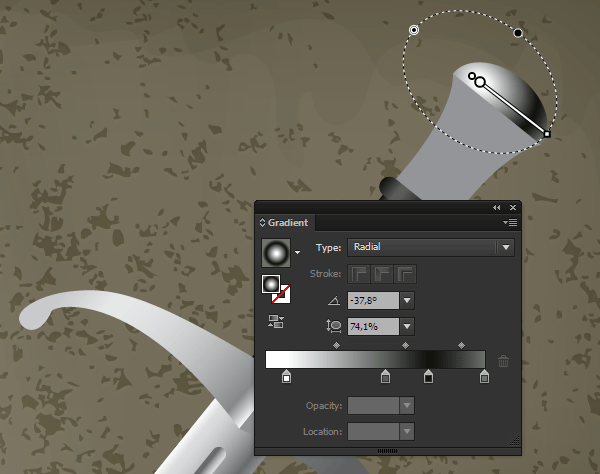Click the aspect ratio icon beside 74,1%

coord(334,326)
